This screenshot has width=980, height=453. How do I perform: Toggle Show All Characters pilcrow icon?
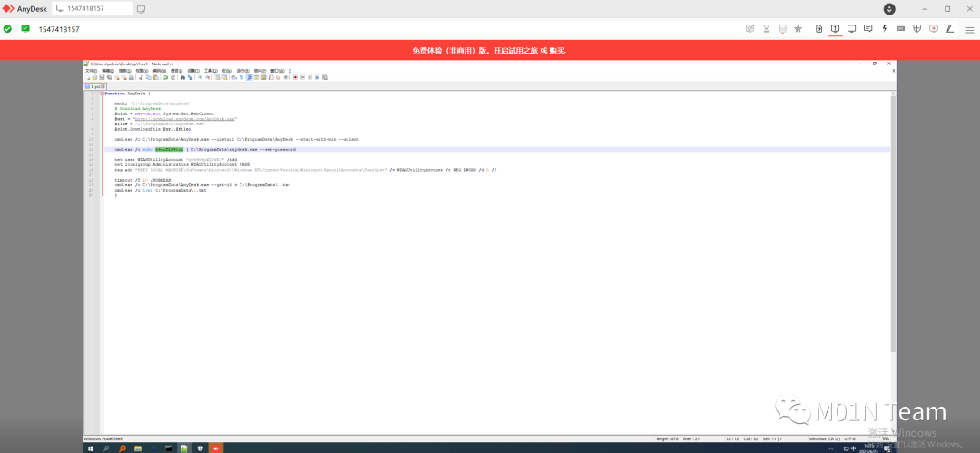point(241,77)
